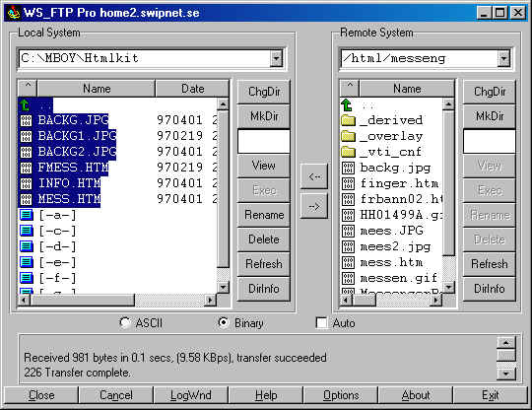532x410 pixels.
Task: Sort local files by Date column
Action: [x=192, y=89]
